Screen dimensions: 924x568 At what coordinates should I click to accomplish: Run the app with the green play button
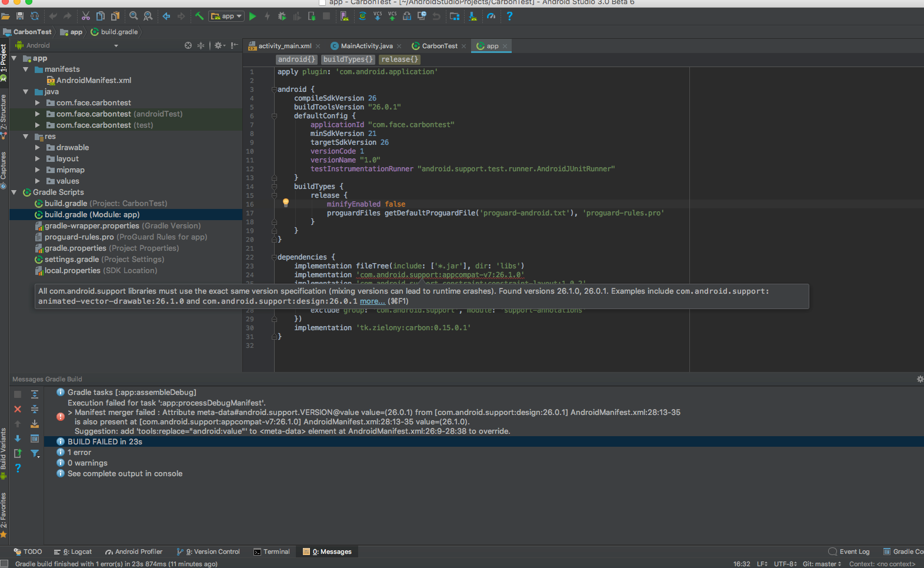[252, 16]
